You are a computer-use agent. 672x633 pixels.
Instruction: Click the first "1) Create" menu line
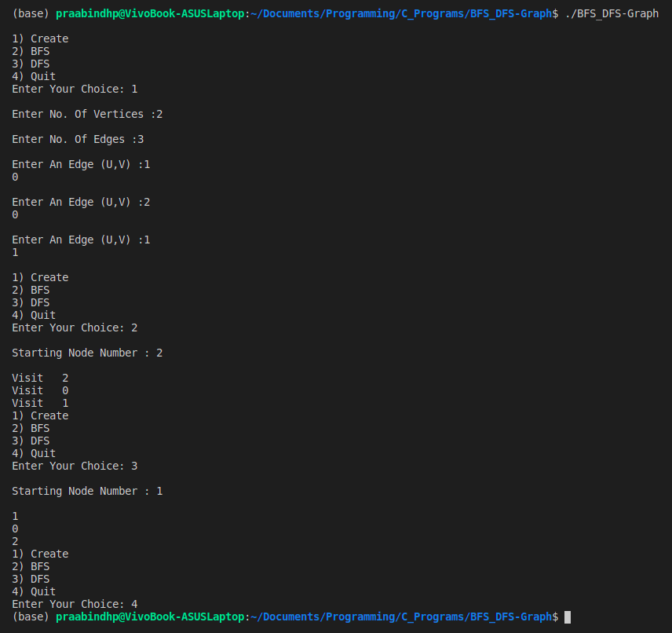40,38
